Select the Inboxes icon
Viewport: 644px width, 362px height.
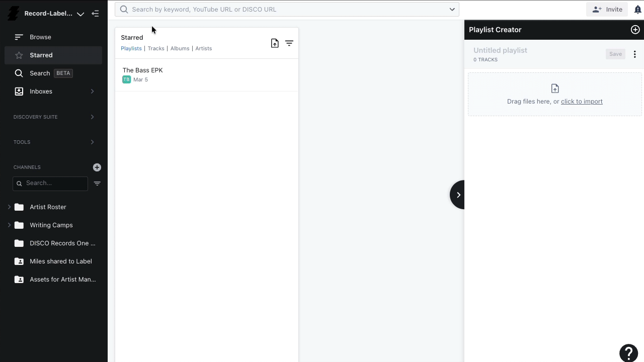[x=19, y=91]
